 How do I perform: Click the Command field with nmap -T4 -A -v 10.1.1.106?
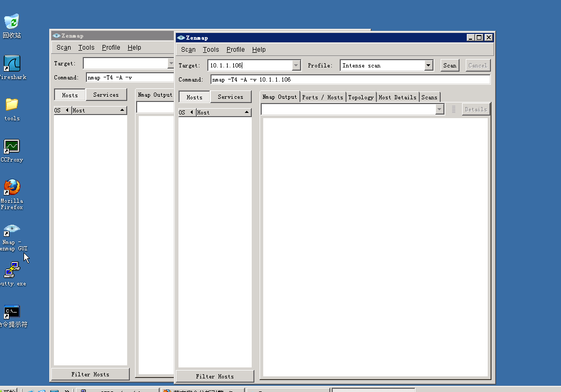(350, 79)
